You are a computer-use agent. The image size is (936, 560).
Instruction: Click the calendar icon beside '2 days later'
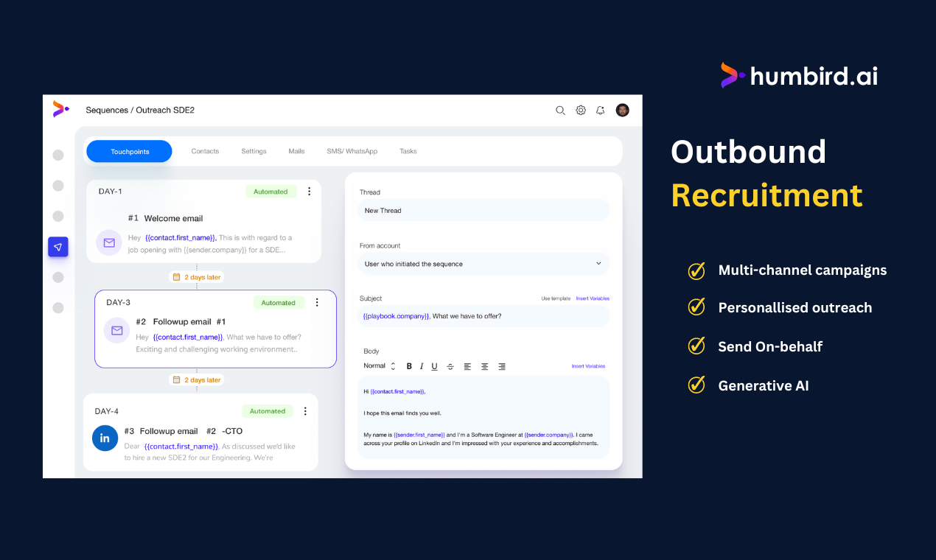tap(177, 276)
